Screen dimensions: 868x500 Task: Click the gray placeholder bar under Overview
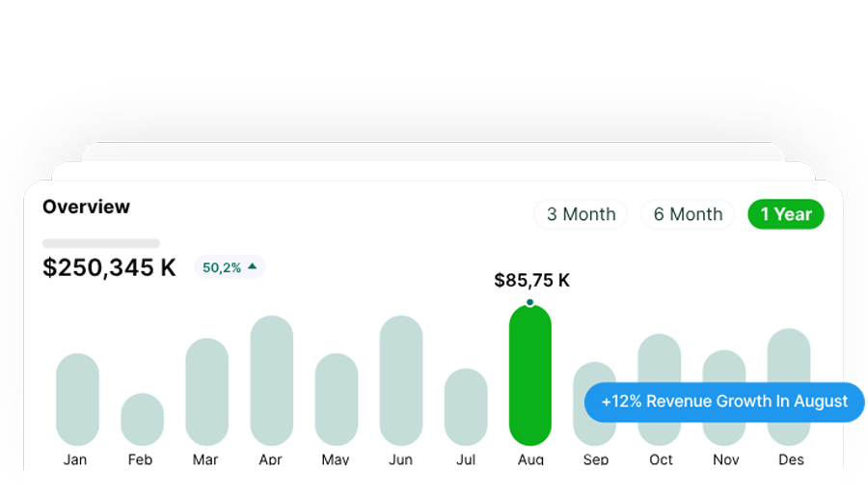[101, 243]
